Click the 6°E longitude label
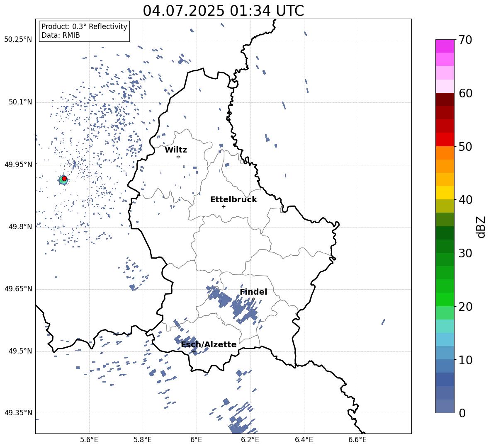Image resolution: width=491 pixels, height=448 pixels. [196, 440]
